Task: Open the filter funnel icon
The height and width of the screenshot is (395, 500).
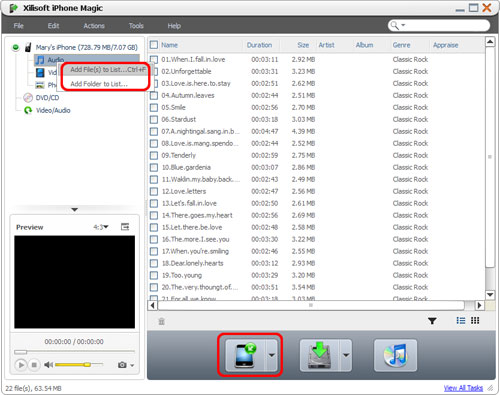Action: pos(432,321)
